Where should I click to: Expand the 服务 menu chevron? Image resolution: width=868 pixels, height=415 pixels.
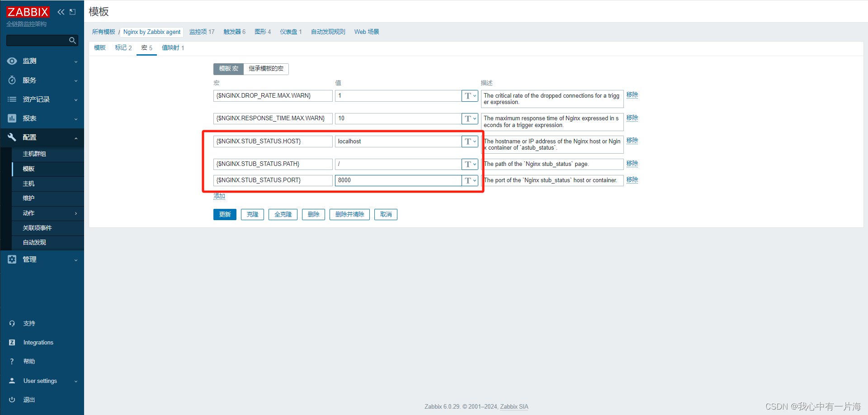click(x=76, y=80)
